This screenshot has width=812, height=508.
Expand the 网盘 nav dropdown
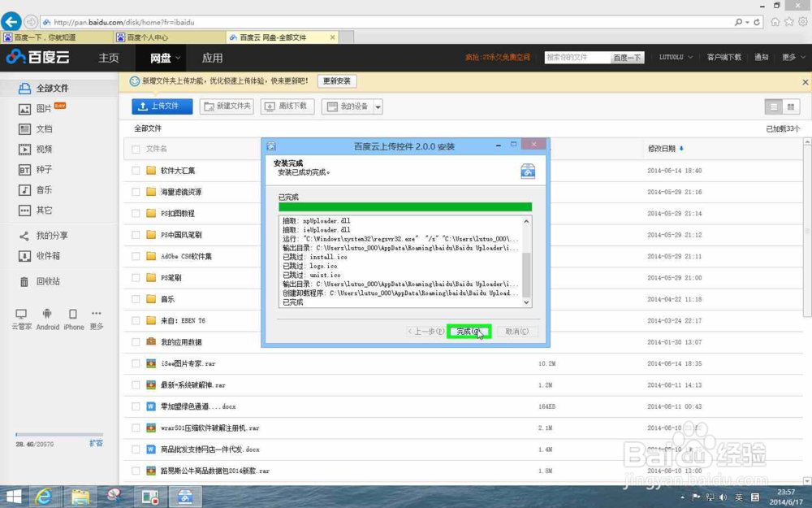(x=178, y=58)
